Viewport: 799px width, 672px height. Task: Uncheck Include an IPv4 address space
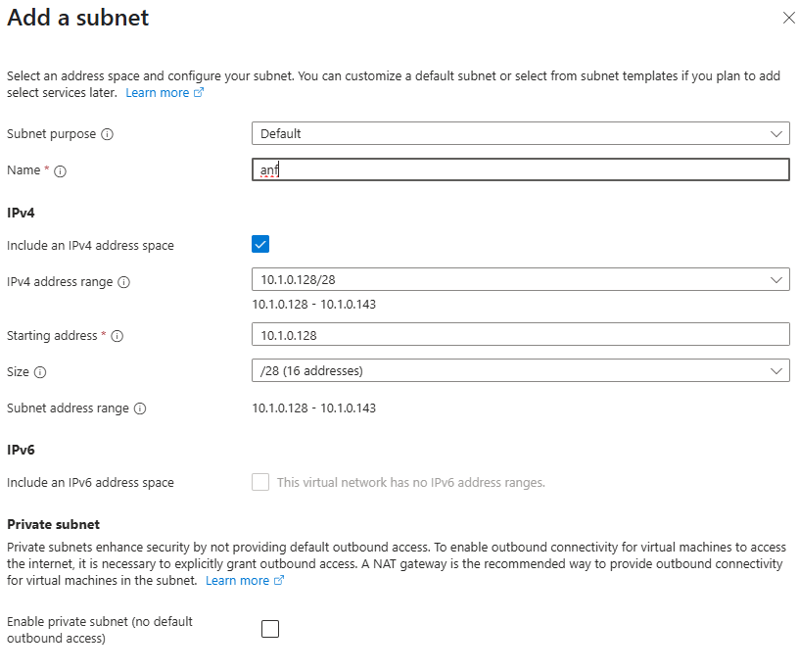(x=260, y=245)
